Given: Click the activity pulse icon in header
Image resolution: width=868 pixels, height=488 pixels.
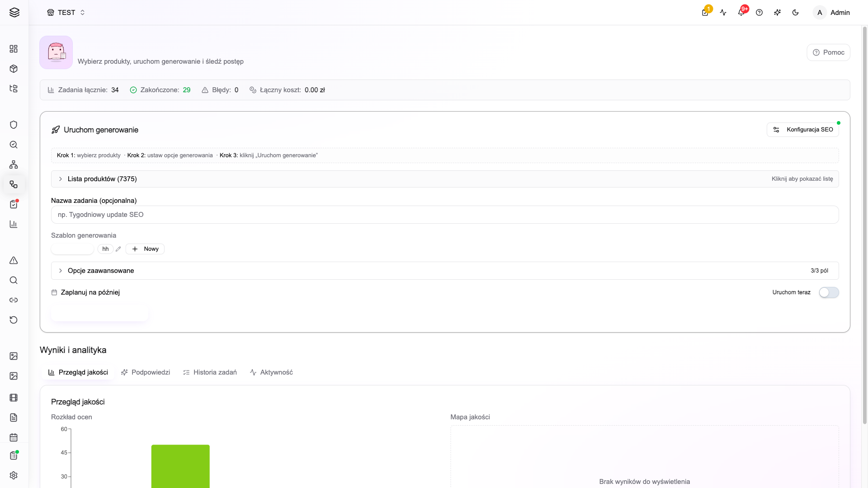Looking at the screenshot, I should (x=723, y=13).
